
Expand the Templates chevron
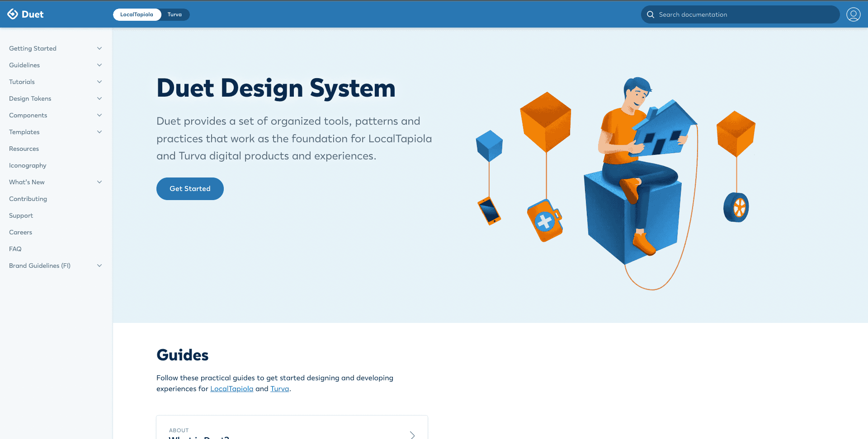(99, 132)
